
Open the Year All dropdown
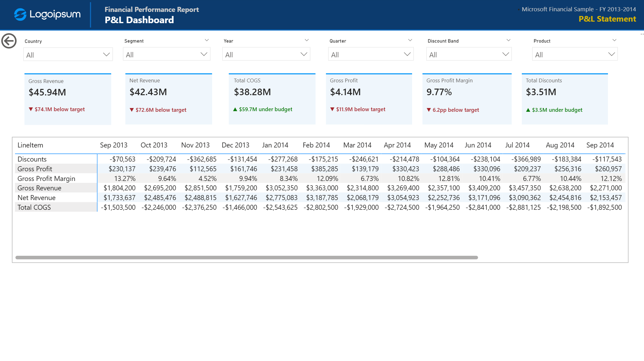266,54
